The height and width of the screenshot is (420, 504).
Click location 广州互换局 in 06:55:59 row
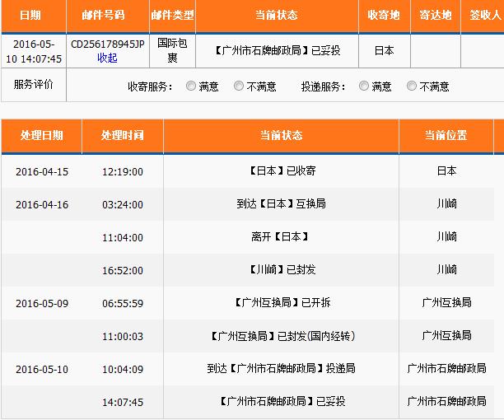446,303
